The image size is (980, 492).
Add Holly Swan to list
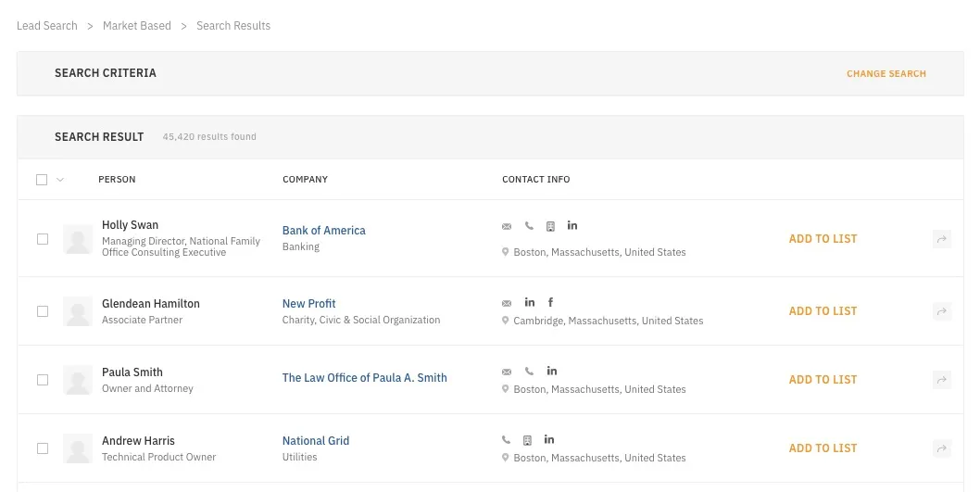[x=823, y=239]
